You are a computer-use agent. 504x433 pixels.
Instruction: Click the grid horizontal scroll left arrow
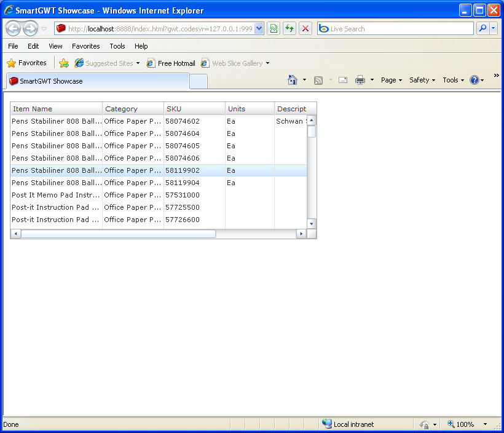coord(15,234)
